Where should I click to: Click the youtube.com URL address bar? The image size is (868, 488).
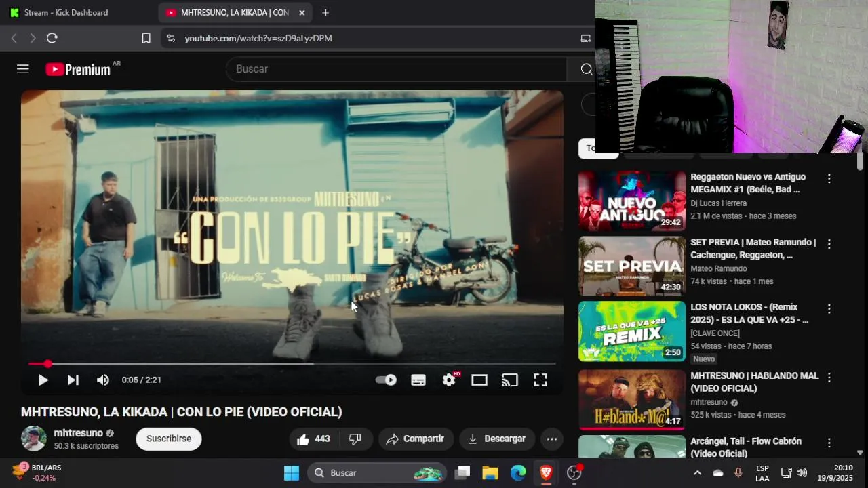(258, 39)
